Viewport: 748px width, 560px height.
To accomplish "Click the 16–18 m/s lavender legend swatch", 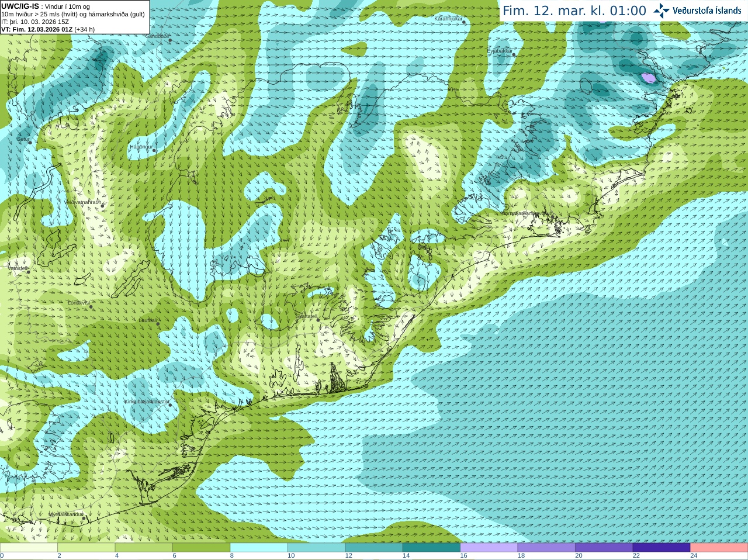I will 489,548.
